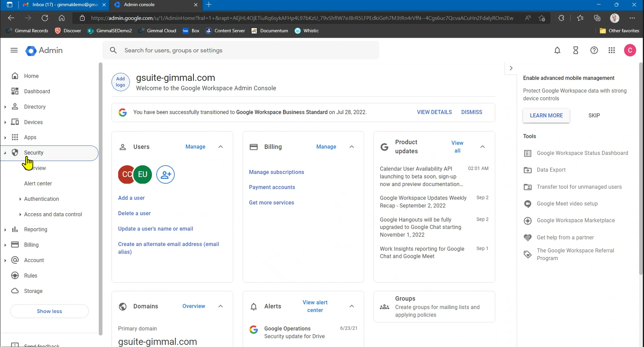The width and height of the screenshot is (644, 347).
Task: Open the Google apps grid launcher
Action: (x=612, y=50)
